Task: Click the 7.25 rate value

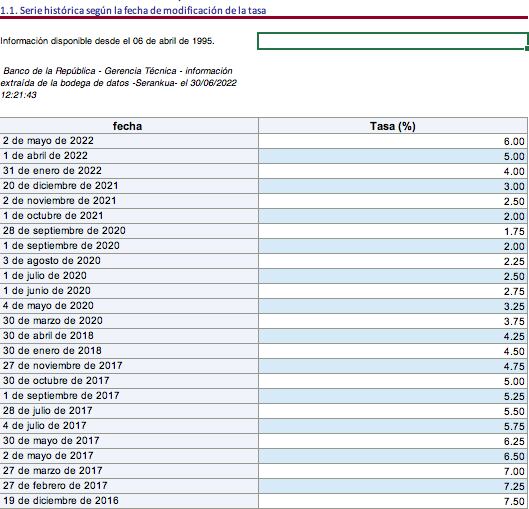Action: 514,487
